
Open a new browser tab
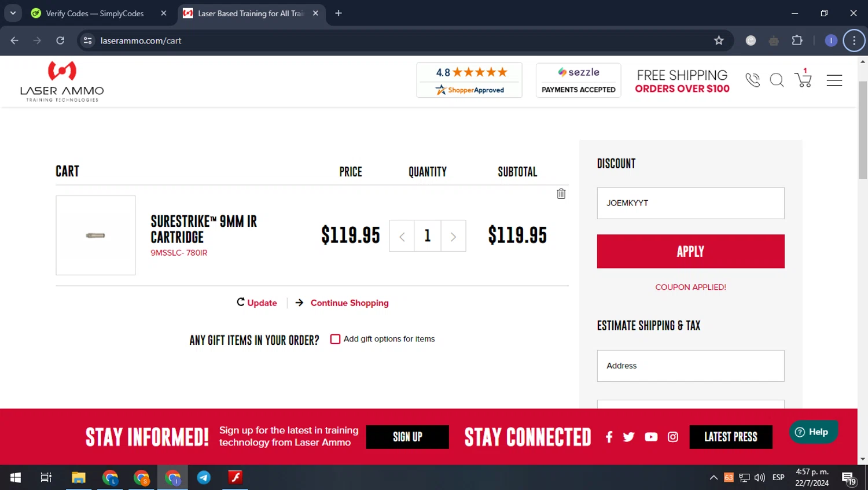(x=339, y=13)
